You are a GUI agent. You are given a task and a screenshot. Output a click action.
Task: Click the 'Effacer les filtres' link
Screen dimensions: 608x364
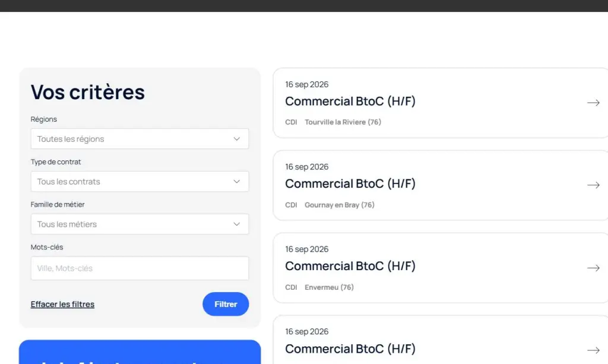(x=62, y=304)
